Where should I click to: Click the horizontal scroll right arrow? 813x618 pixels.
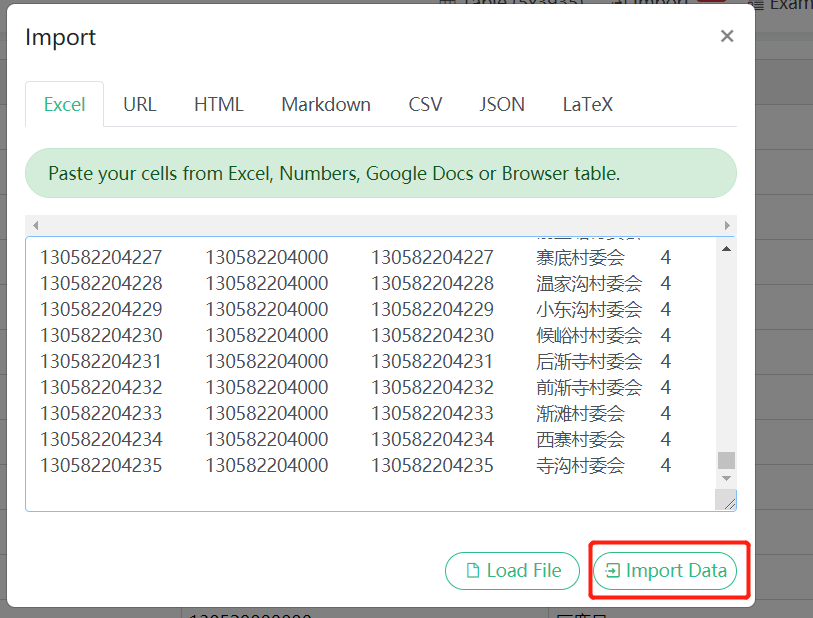pyautogui.click(x=727, y=226)
